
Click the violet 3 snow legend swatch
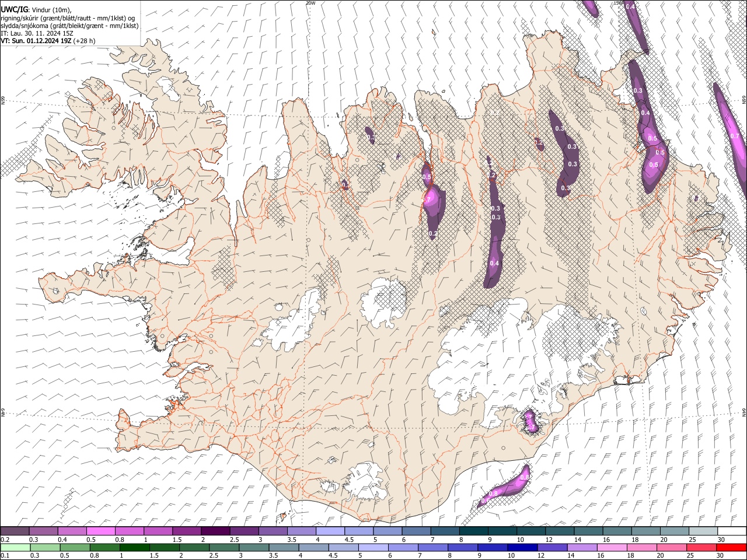point(273,531)
